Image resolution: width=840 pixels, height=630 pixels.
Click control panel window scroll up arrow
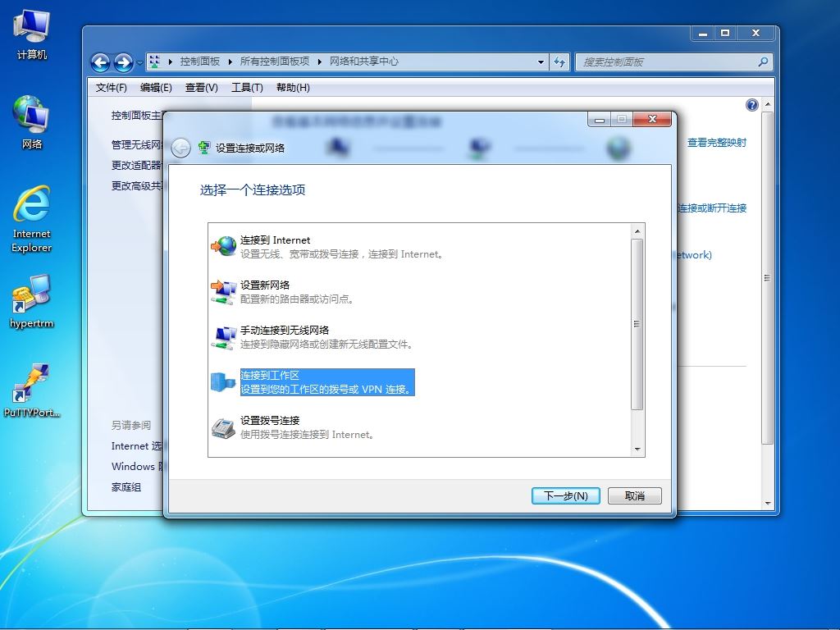768,104
